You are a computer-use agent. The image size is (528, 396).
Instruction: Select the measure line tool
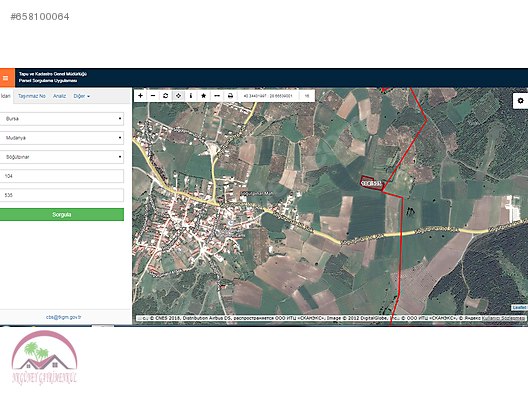pyautogui.click(x=217, y=96)
